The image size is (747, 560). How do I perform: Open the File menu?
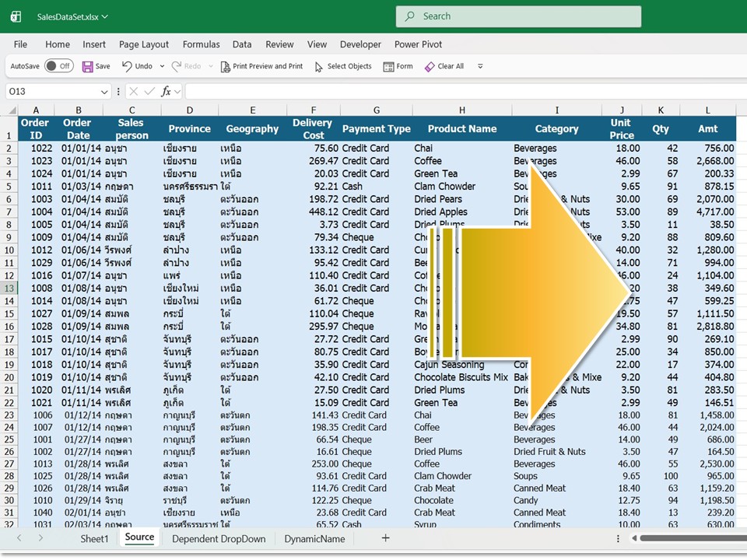[20, 44]
